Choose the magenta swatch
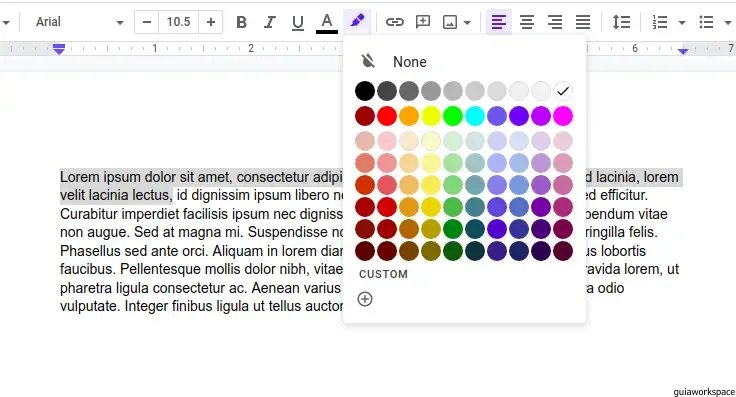The height and width of the screenshot is (397, 736). [563, 116]
